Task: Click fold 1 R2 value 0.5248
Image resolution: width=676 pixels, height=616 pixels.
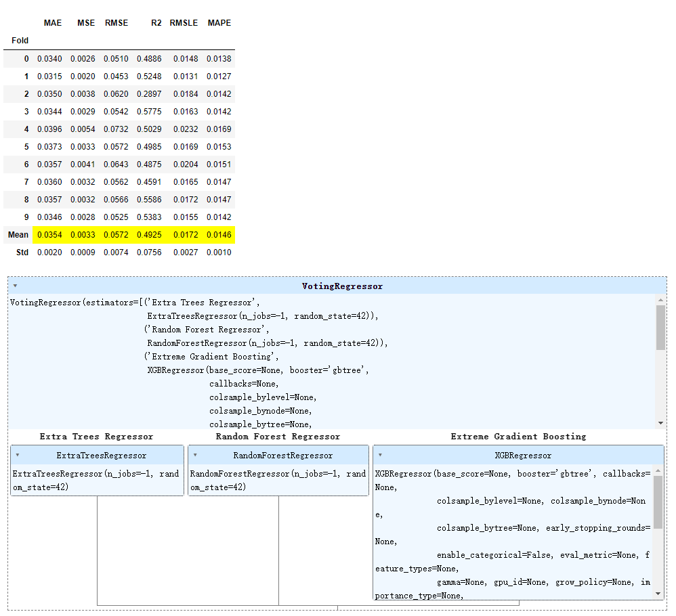Action: (149, 76)
